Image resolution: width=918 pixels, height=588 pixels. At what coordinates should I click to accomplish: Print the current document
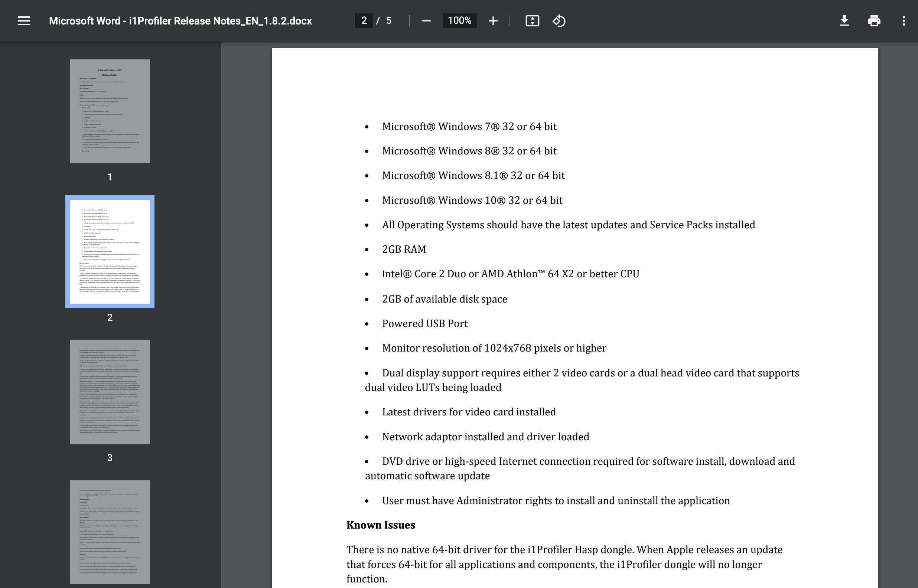coord(874,21)
